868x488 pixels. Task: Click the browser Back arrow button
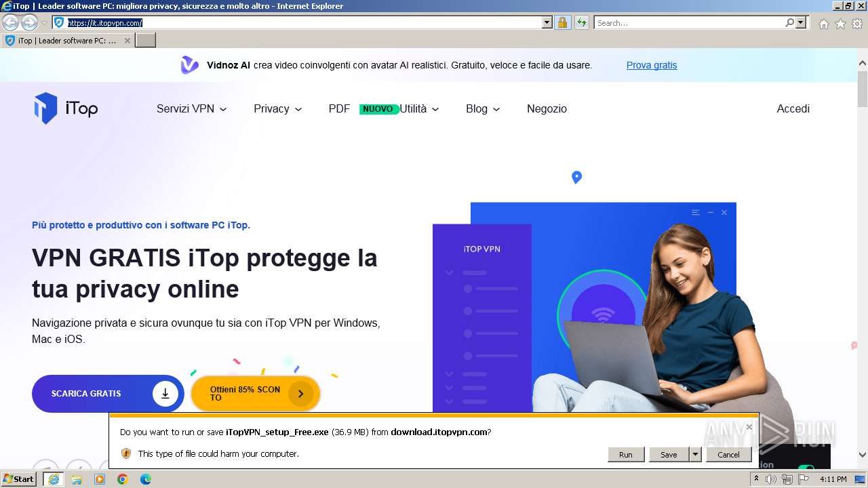click(x=10, y=22)
